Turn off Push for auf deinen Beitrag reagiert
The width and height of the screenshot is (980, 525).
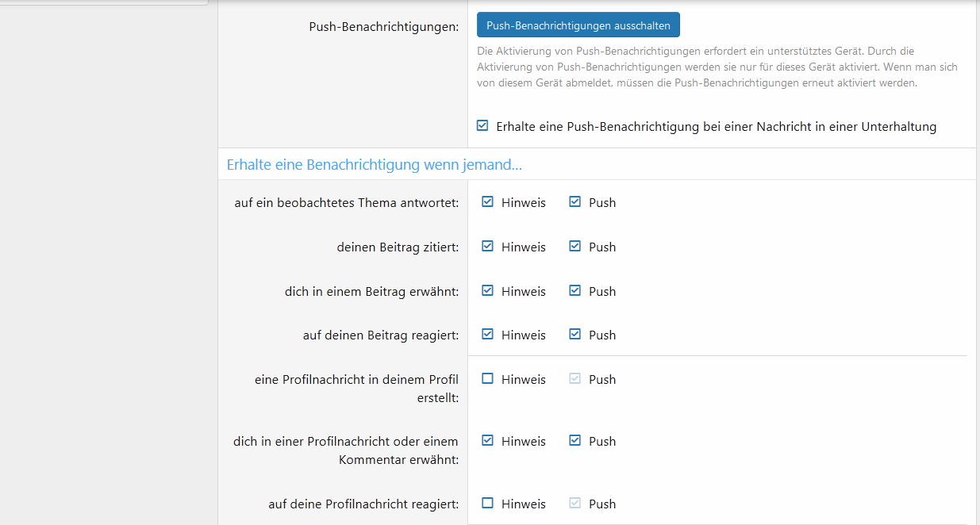coord(575,335)
